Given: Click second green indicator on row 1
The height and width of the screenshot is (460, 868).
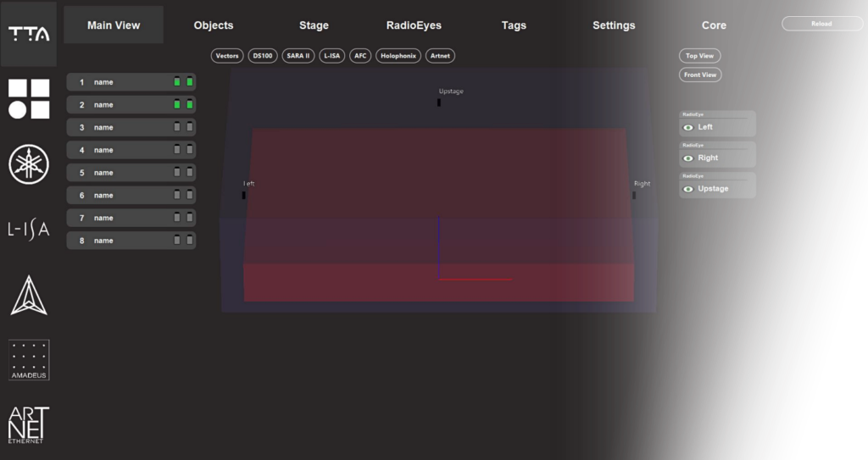Looking at the screenshot, I should [190, 82].
